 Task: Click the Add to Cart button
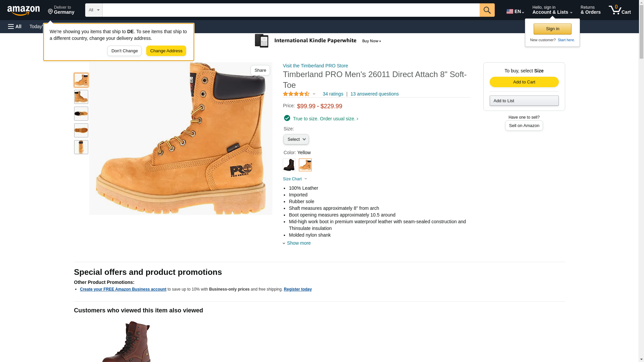tap(524, 82)
